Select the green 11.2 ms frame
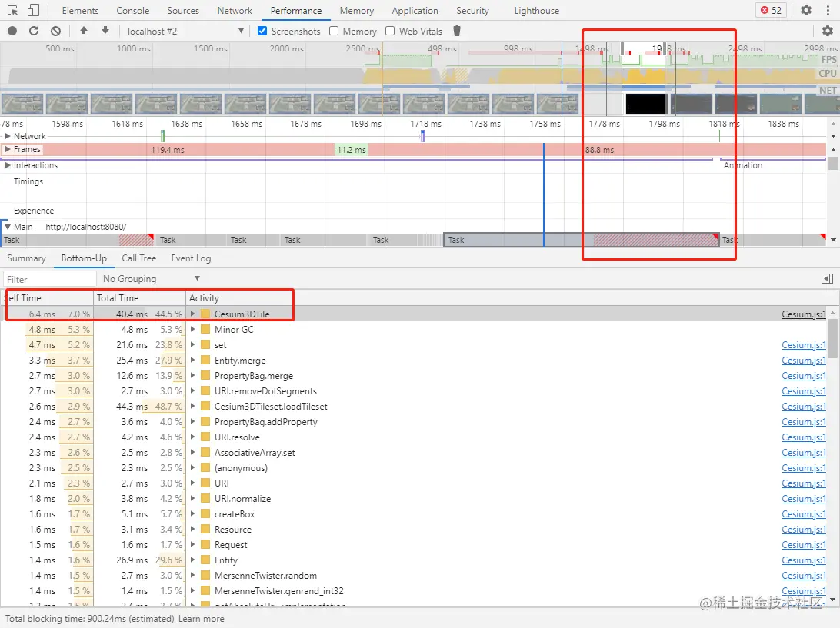Image resolution: width=840 pixels, height=628 pixels. 352,149
